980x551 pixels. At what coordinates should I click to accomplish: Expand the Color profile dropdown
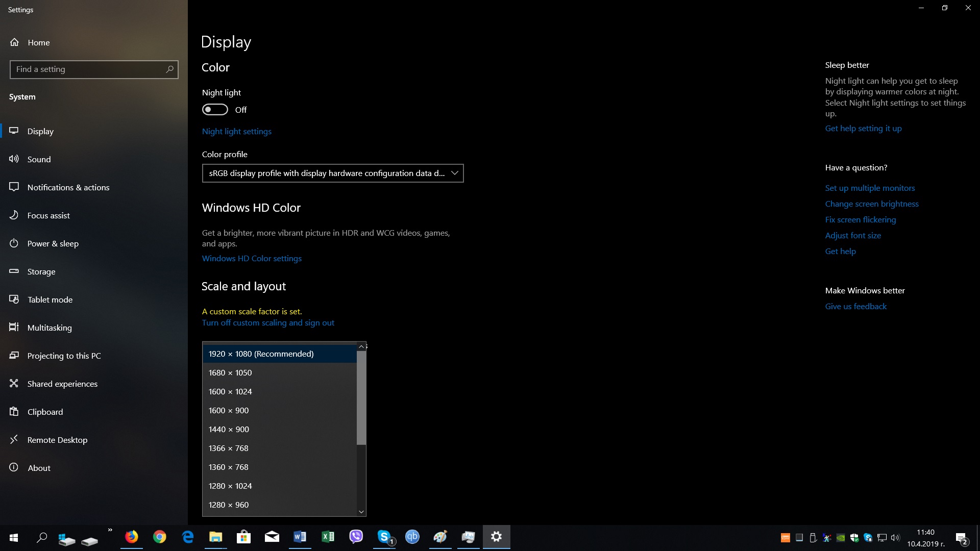point(332,173)
